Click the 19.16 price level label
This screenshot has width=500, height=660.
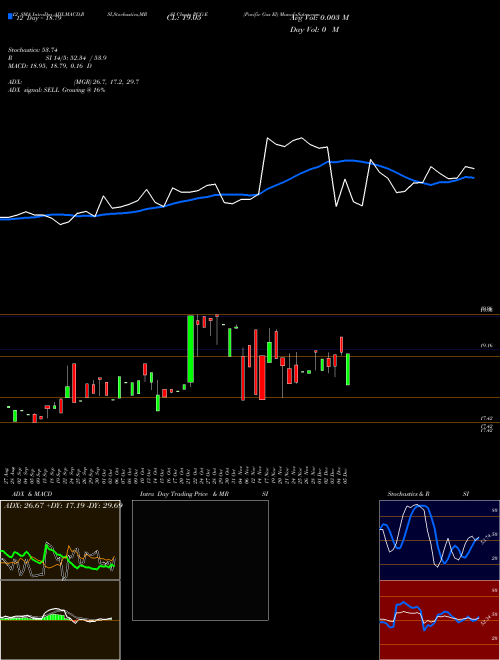[x=486, y=346]
